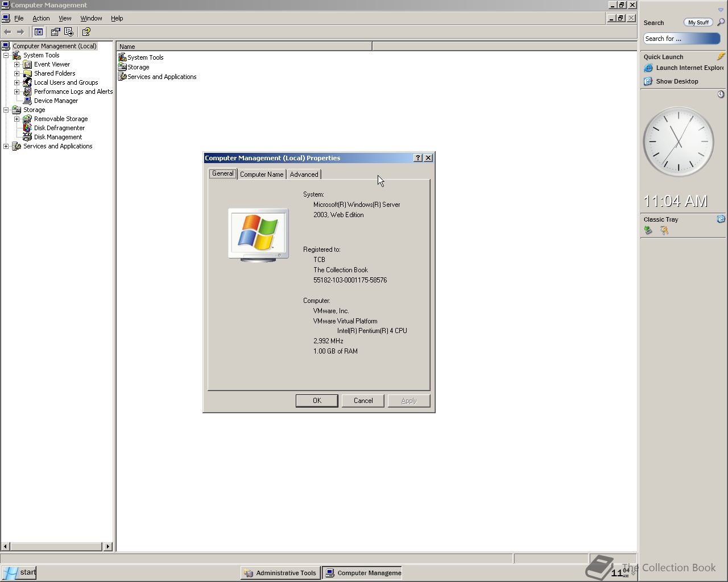Click the Shared Folders folder icon
The height and width of the screenshot is (582, 728).
pos(27,73)
